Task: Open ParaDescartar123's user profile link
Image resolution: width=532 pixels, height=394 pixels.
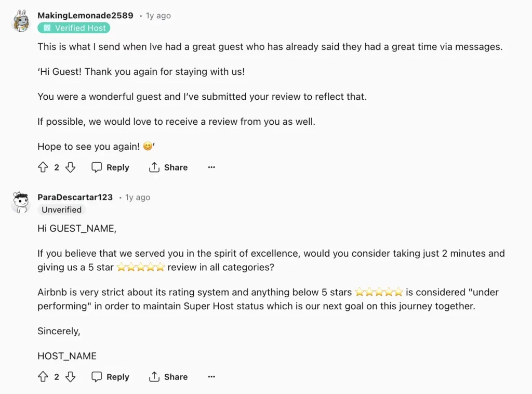Action: [75, 198]
